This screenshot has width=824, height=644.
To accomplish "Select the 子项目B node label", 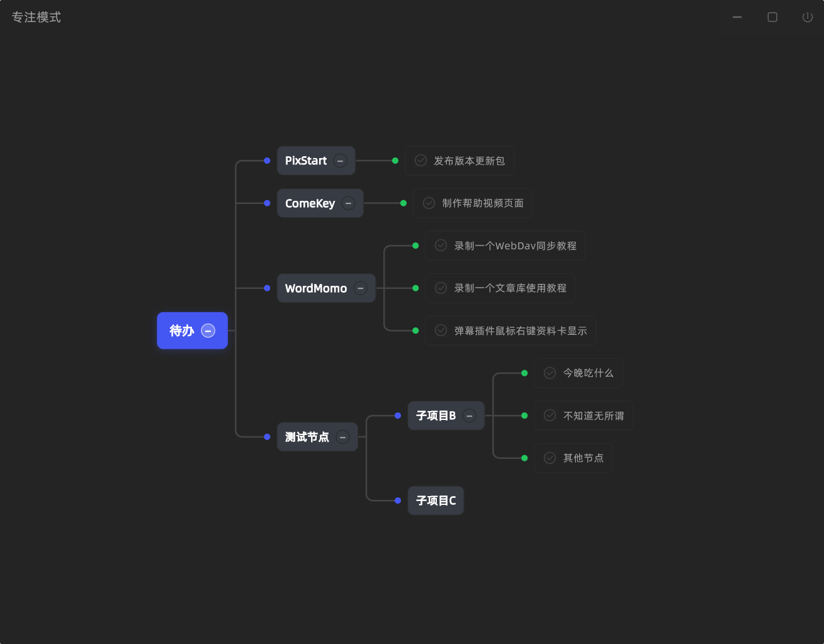I will [x=436, y=415].
